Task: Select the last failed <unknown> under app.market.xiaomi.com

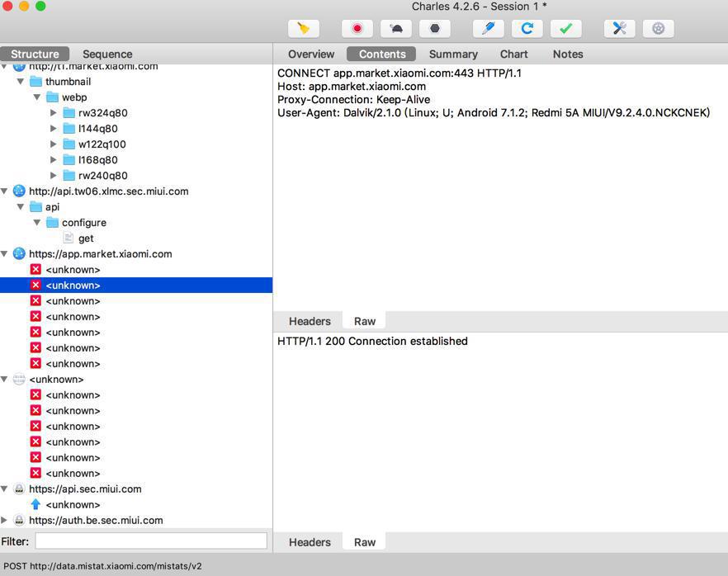Action: pos(65,363)
